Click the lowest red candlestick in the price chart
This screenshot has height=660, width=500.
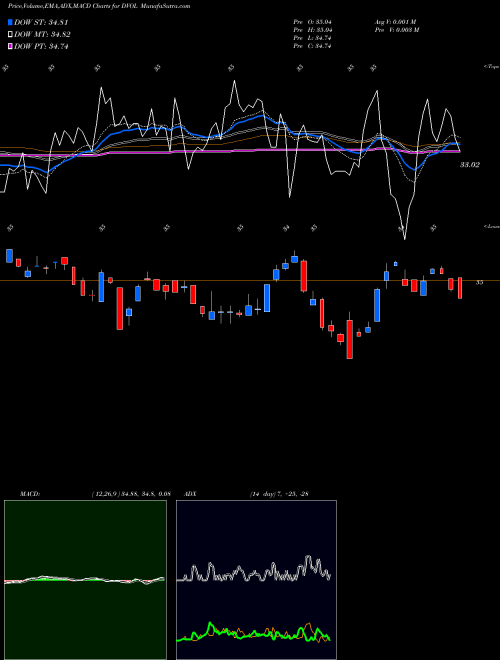[349, 339]
